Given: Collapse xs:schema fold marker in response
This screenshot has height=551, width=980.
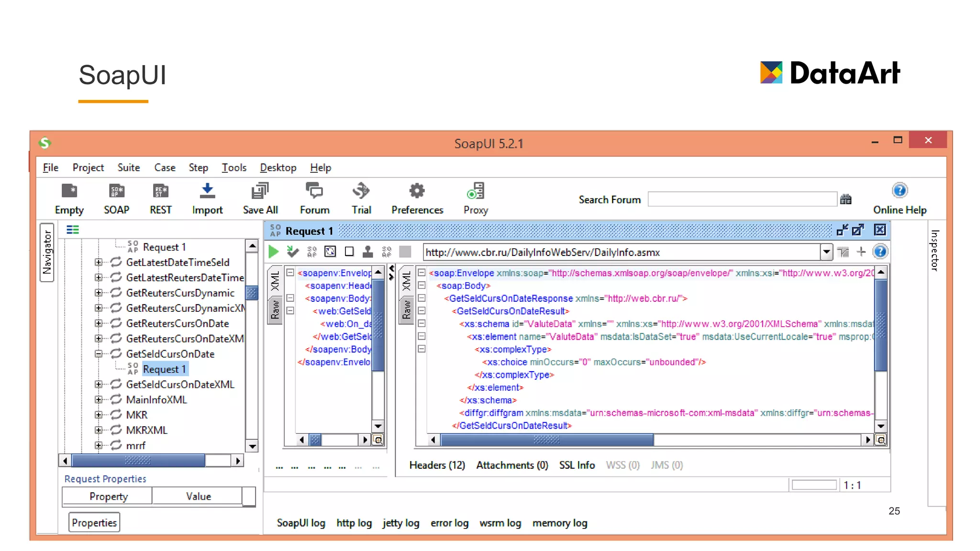Looking at the screenshot, I should [422, 324].
